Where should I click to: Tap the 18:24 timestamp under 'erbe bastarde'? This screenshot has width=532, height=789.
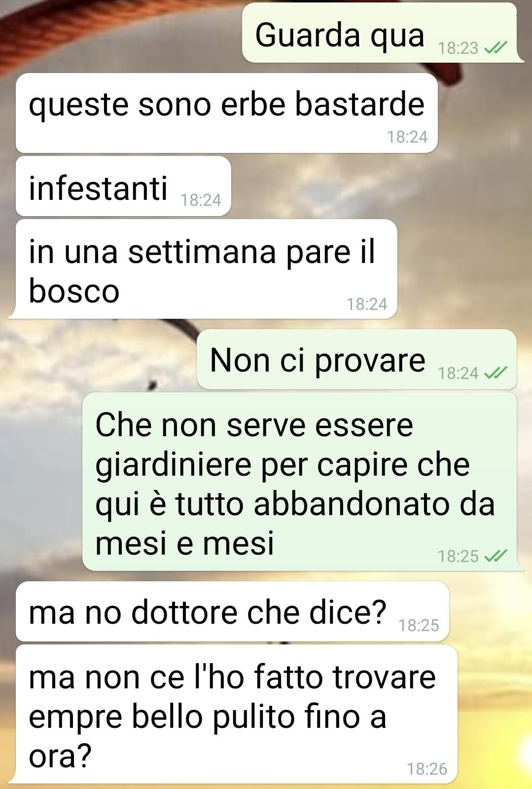tap(407, 137)
